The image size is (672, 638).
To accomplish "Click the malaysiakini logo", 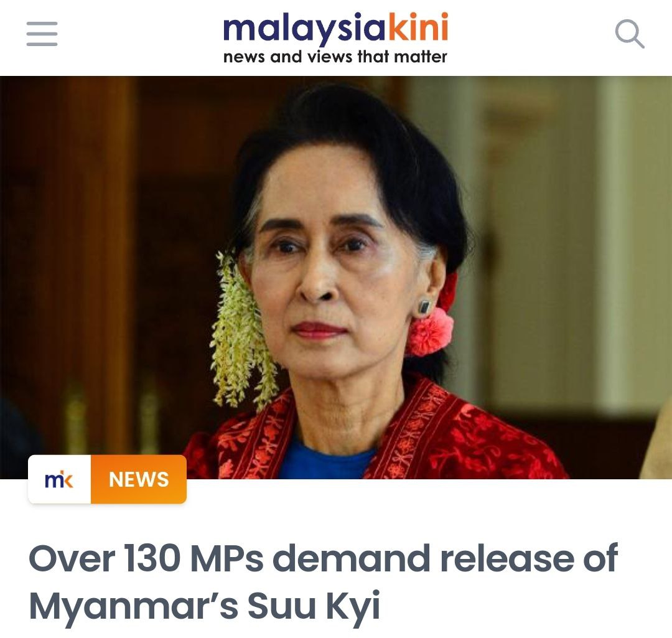I will click(335, 38).
